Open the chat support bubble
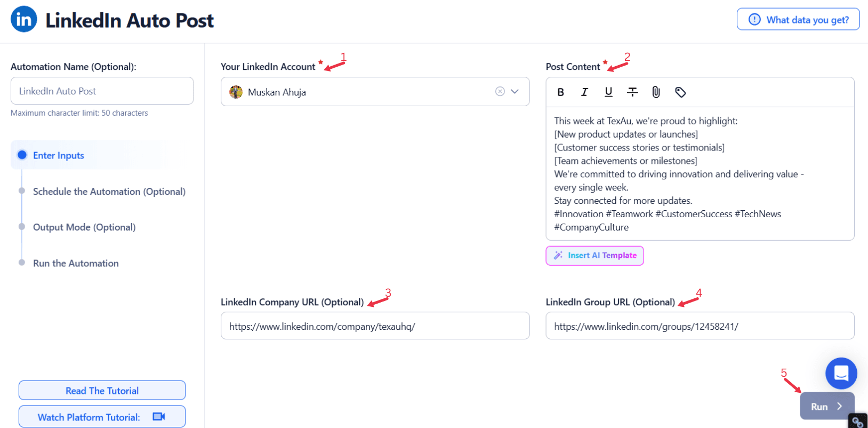Viewport: 868px width, 428px height. 841,373
